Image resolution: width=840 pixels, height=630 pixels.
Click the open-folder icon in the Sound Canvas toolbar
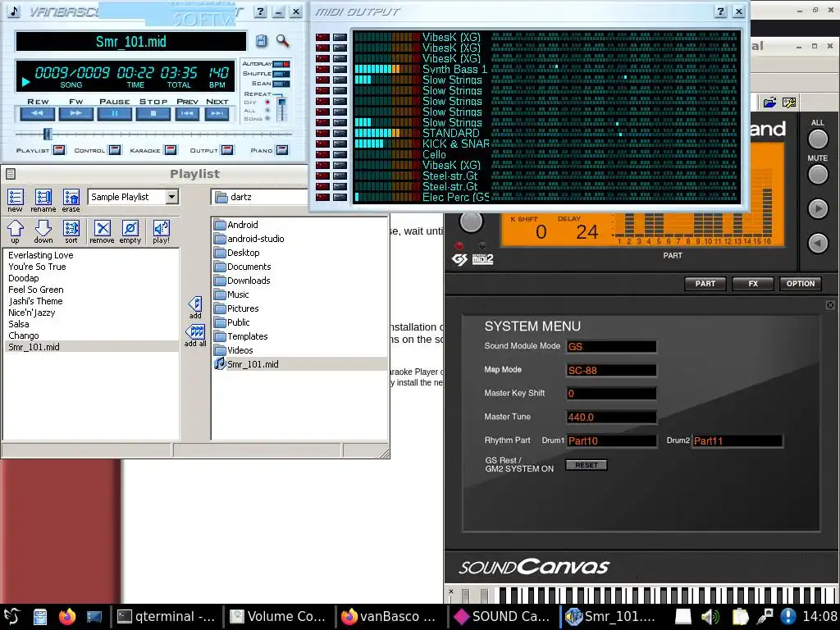(769, 102)
